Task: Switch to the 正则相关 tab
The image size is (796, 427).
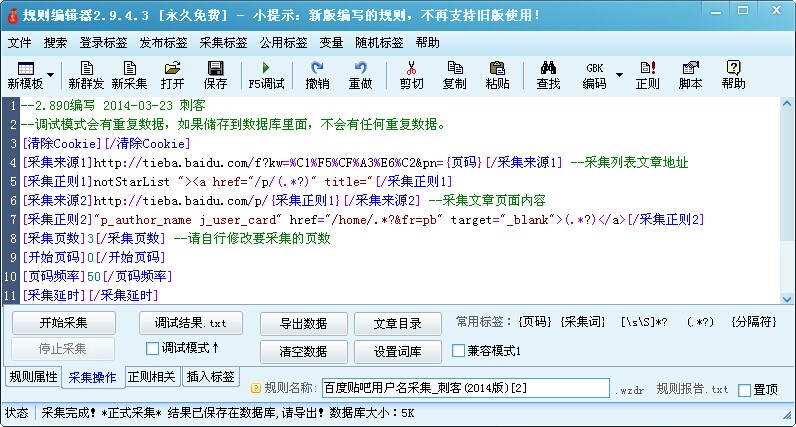Action: coord(151,377)
